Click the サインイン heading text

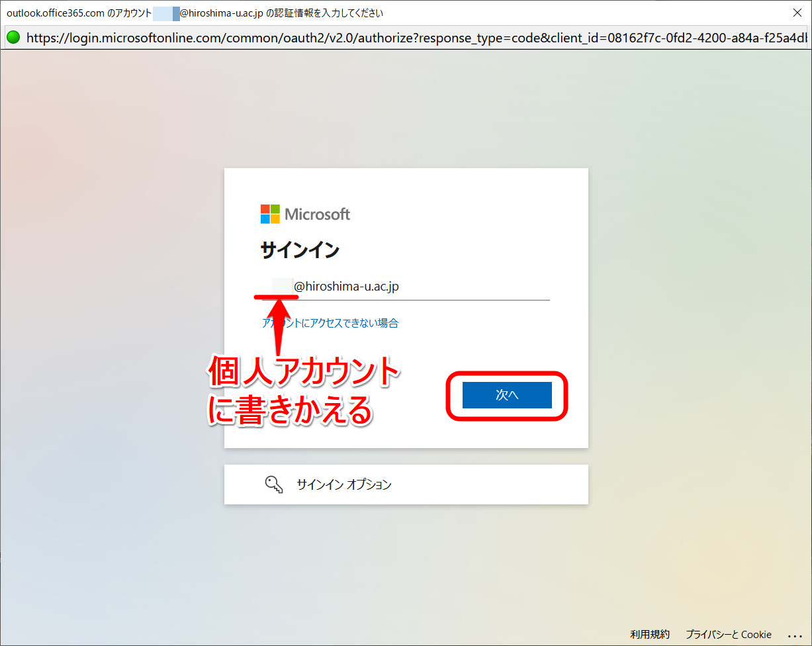point(300,250)
